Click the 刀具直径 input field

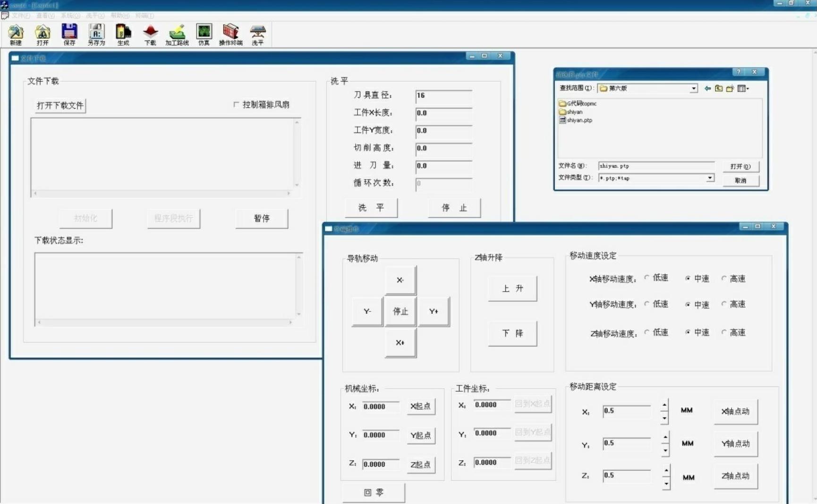pos(443,96)
